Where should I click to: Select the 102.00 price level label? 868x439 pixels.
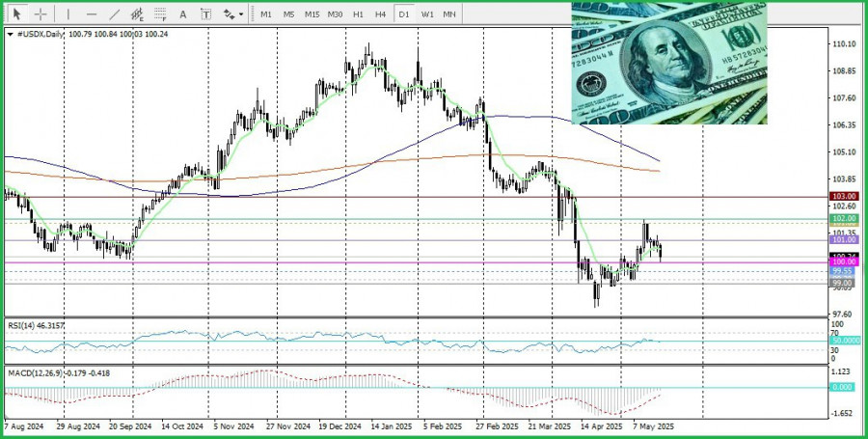tap(844, 219)
